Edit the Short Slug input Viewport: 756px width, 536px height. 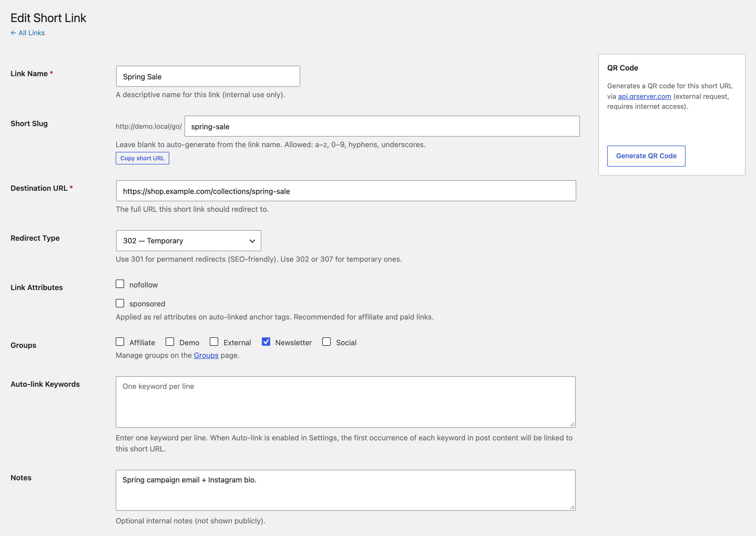click(382, 126)
